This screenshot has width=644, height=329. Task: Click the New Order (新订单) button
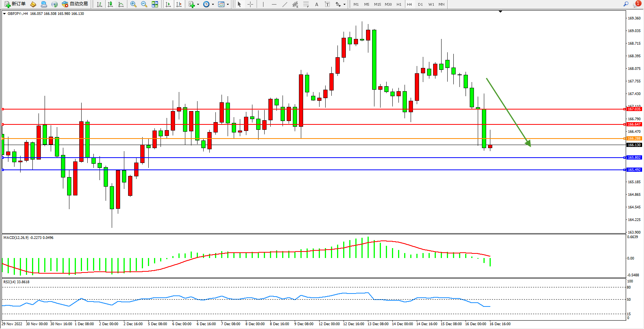(x=15, y=4)
